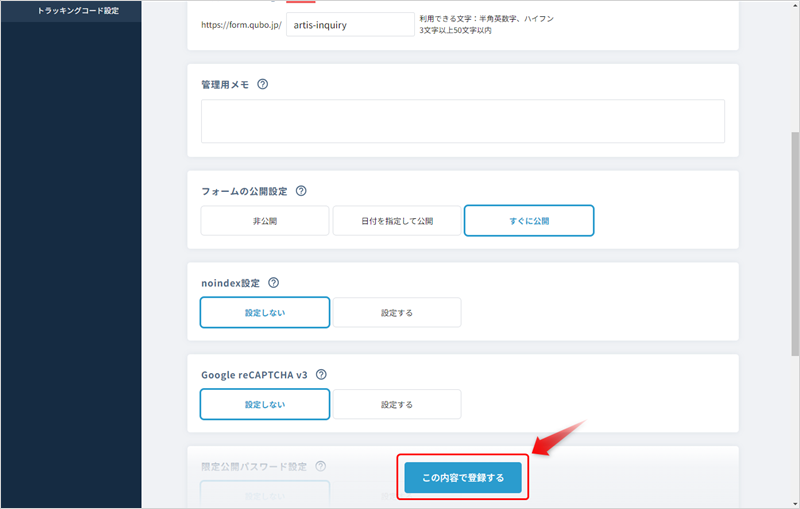Image resolution: width=800 pixels, height=509 pixels.
Task: Click the noindex設定 heading
Action: [231, 283]
